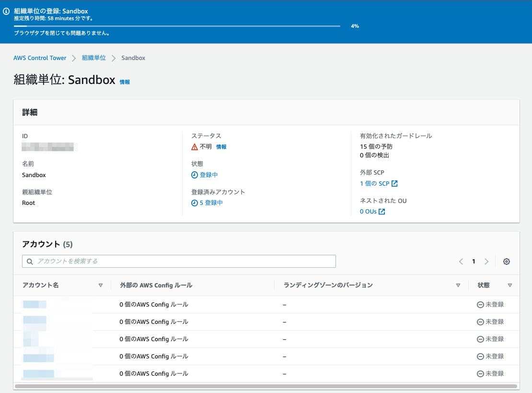Click the horizontal scrollbar under accounts table
This screenshot has width=532, height=393.
click(266, 386)
